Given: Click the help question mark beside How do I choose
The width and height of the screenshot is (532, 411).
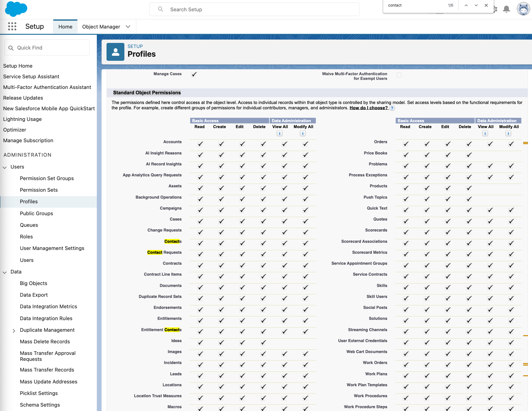Looking at the screenshot, I should [x=392, y=108].
